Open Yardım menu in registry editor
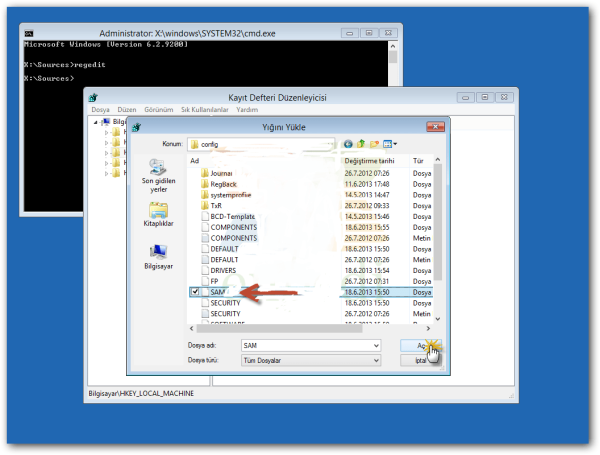Viewport: 600px width, 455px height. pyautogui.click(x=247, y=110)
